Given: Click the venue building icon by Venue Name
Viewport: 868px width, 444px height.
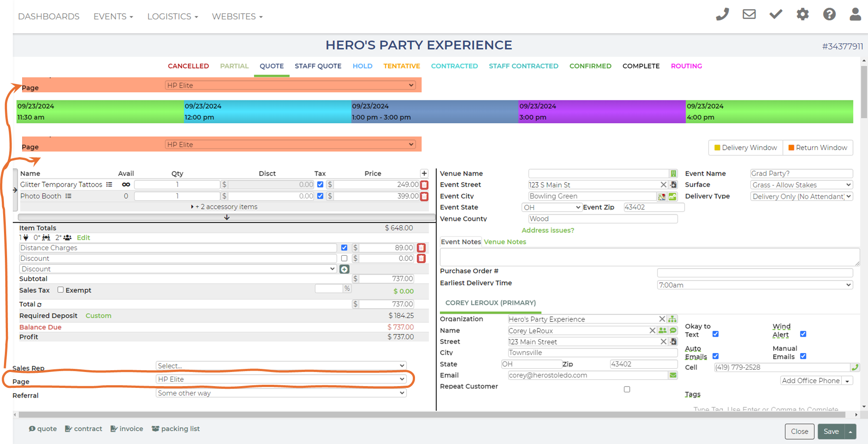Looking at the screenshot, I should click(674, 174).
